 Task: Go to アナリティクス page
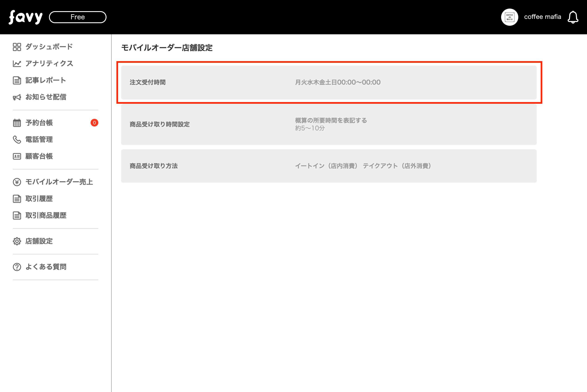pos(49,63)
